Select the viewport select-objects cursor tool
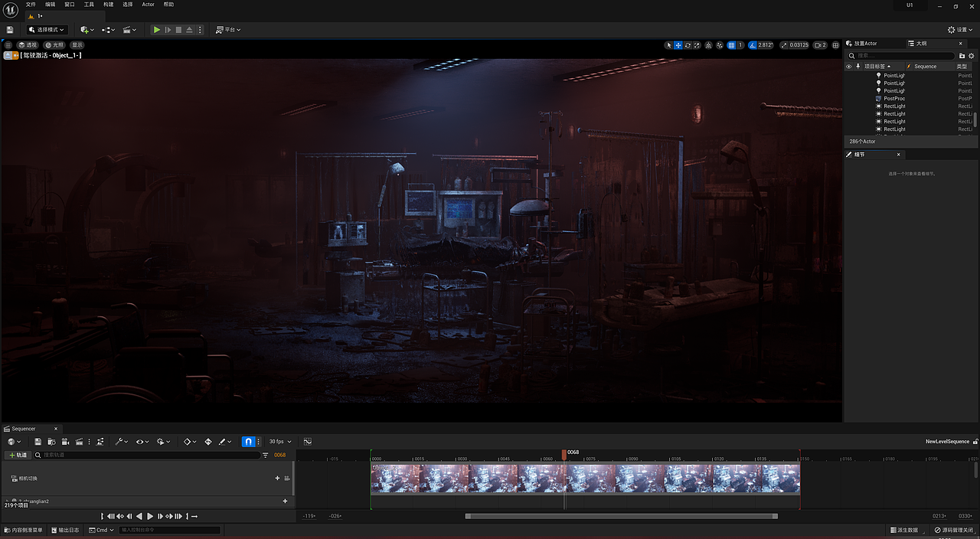The width and height of the screenshot is (980, 539). coord(669,45)
